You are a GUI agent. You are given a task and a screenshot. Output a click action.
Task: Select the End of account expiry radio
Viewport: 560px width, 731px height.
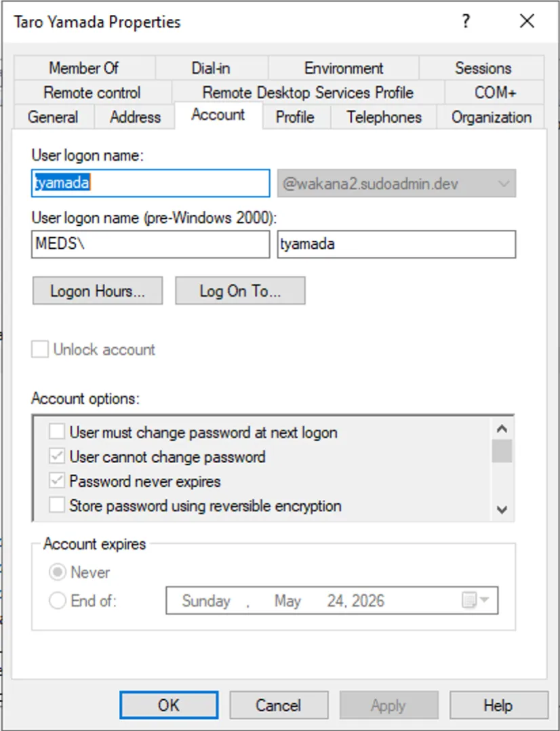pos(59,600)
